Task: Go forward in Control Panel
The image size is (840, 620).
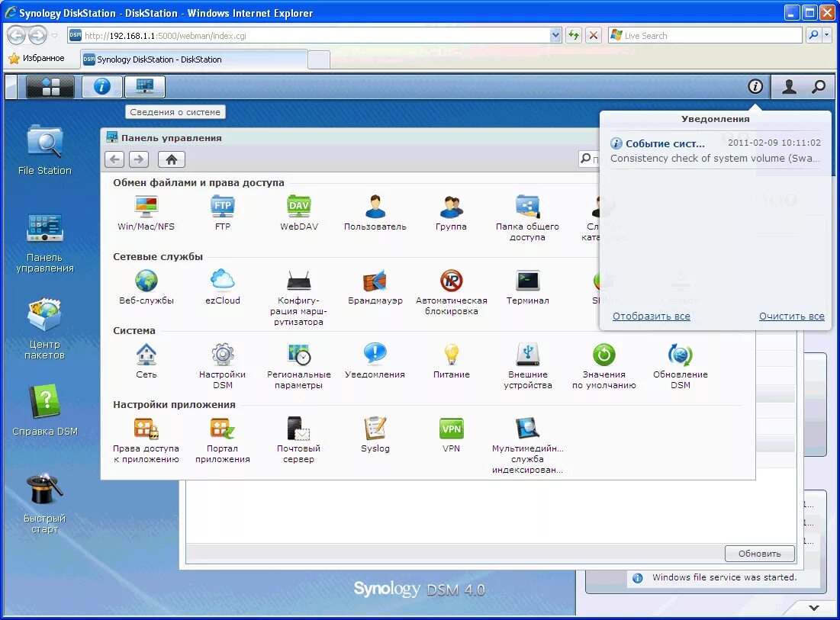Action: [x=139, y=159]
